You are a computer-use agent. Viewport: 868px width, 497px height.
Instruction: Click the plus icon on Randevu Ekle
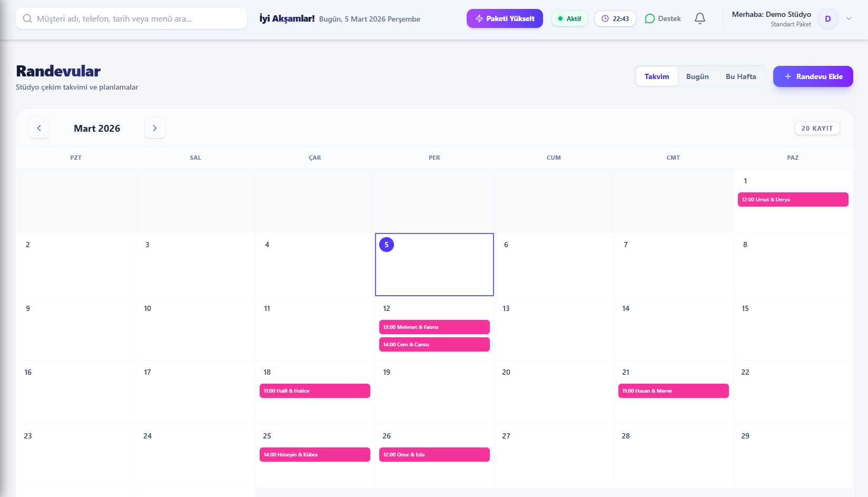coord(788,77)
